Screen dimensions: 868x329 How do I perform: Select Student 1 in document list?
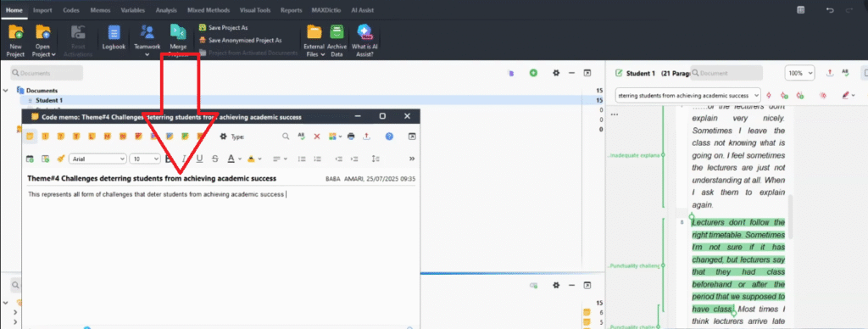click(49, 100)
